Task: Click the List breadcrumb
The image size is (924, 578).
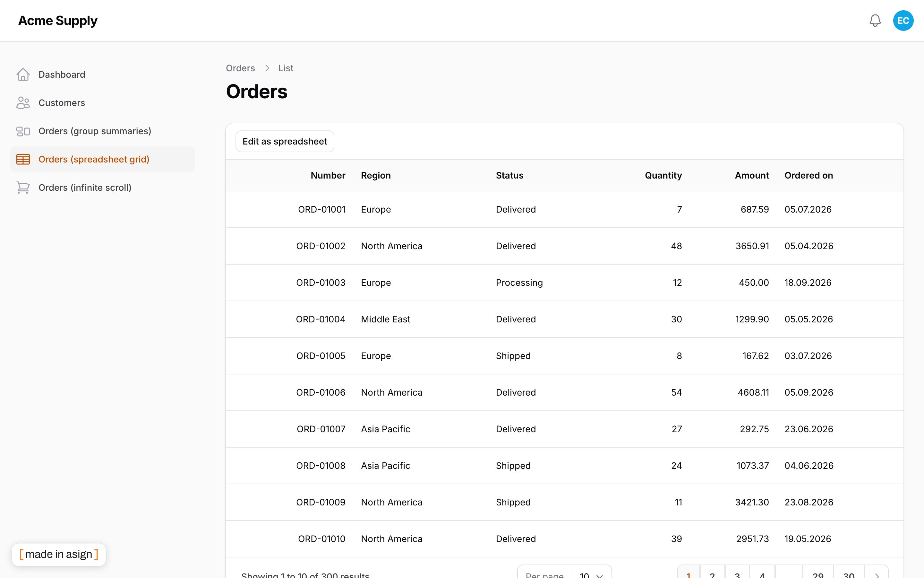Action: tap(286, 68)
